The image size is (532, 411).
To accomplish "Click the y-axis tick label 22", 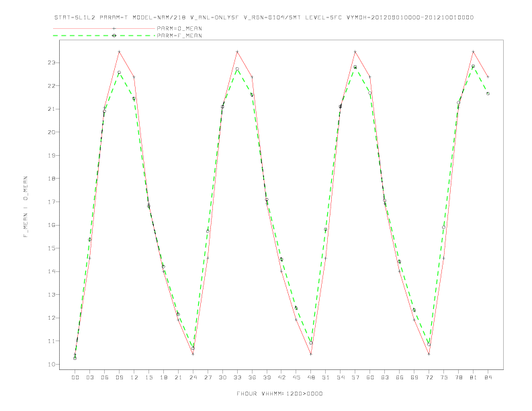I will [51, 86].
